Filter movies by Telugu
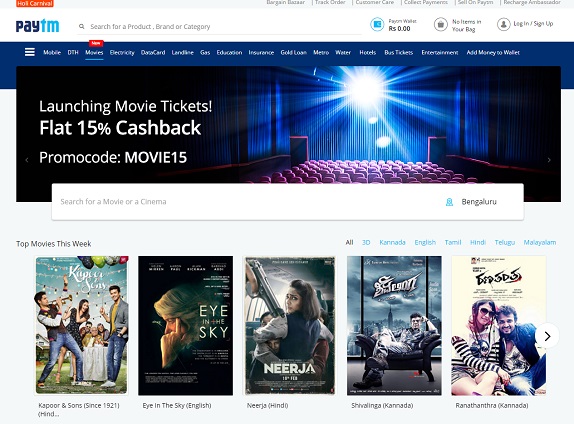 (504, 242)
